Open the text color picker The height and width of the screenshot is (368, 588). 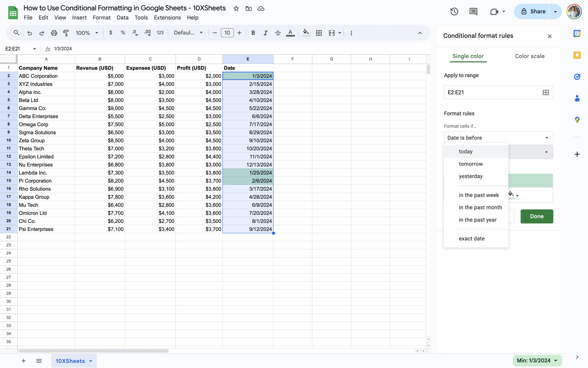tap(290, 33)
